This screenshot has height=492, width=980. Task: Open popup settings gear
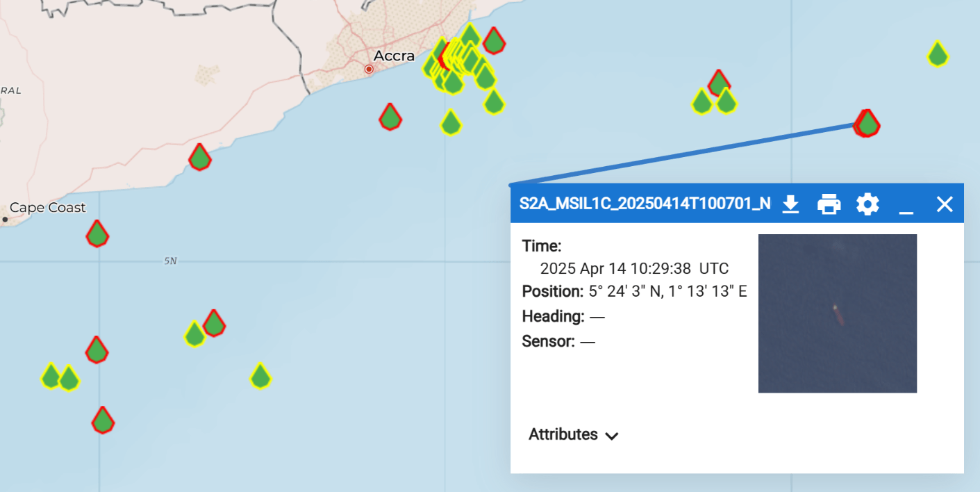point(867,204)
